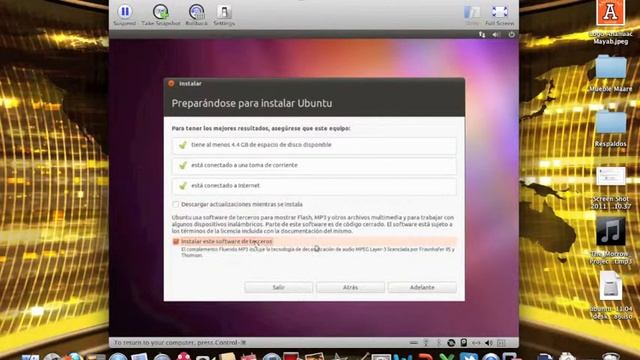Select the ubuntu-11.04 iso desktop file
This screenshot has width=640, height=360.
tap(611, 295)
